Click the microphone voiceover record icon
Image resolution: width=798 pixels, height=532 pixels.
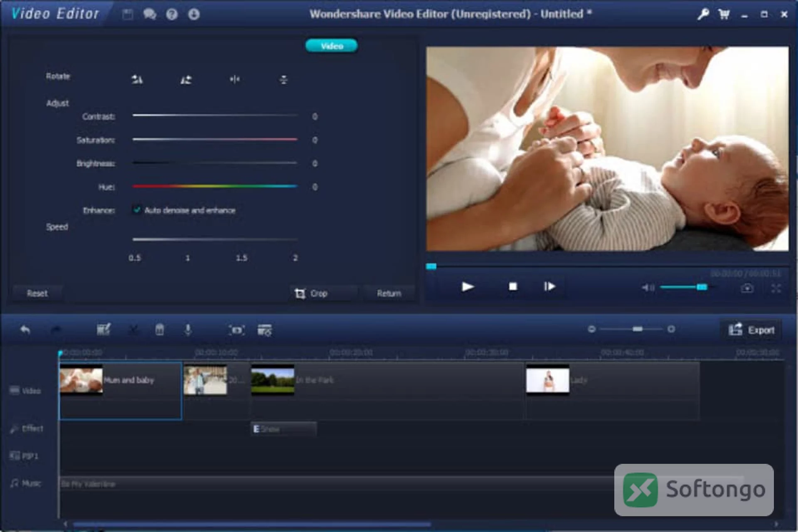(x=188, y=330)
